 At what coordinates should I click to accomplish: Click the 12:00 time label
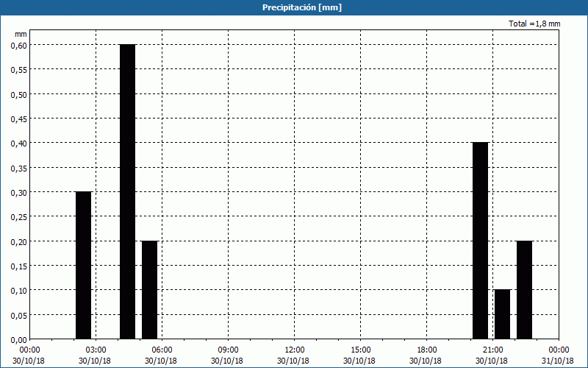click(295, 350)
